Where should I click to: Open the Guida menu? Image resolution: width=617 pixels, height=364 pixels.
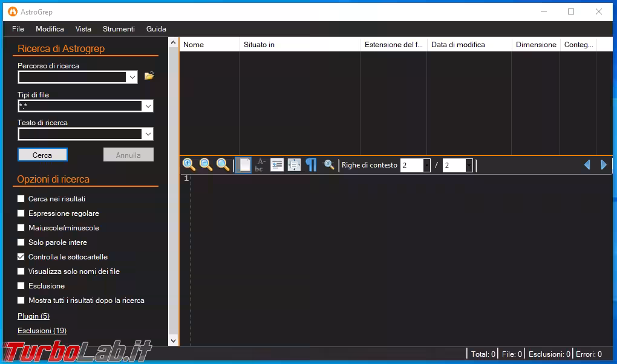[x=156, y=29]
